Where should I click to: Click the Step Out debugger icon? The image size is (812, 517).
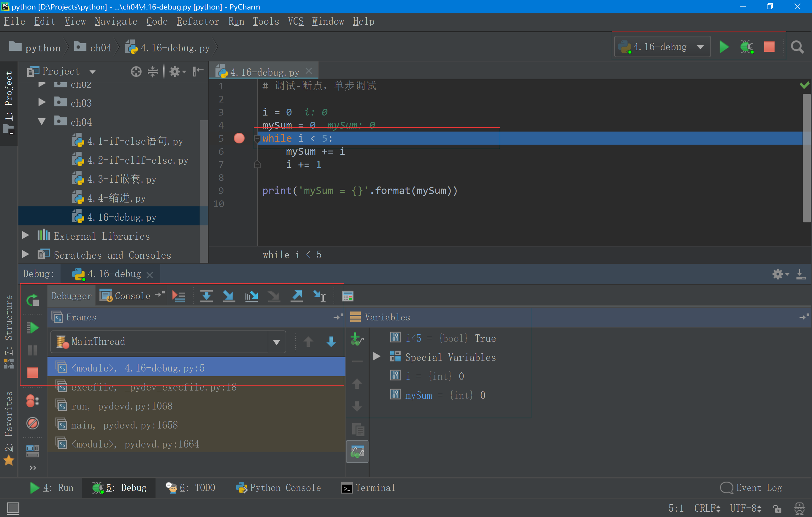(x=297, y=296)
